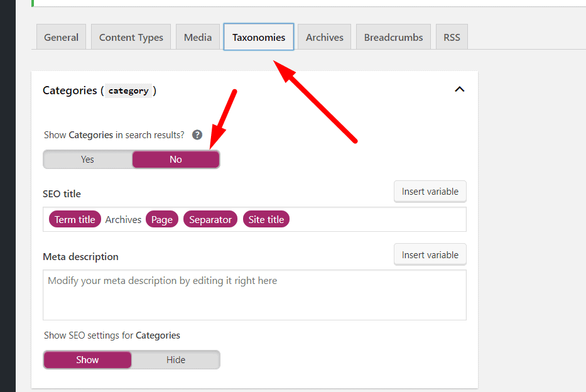Switch to the RSS tab
This screenshot has width=586, height=392.
pyautogui.click(x=452, y=37)
